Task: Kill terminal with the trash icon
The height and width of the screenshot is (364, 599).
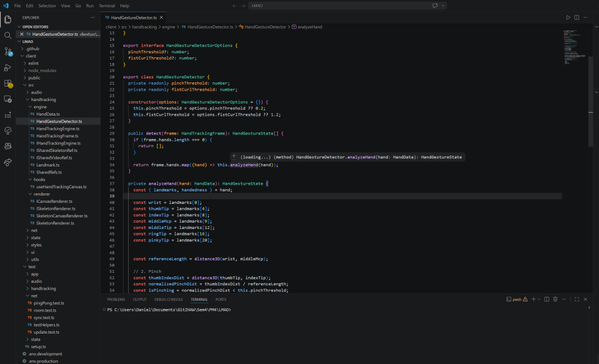Action: (555, 299)
